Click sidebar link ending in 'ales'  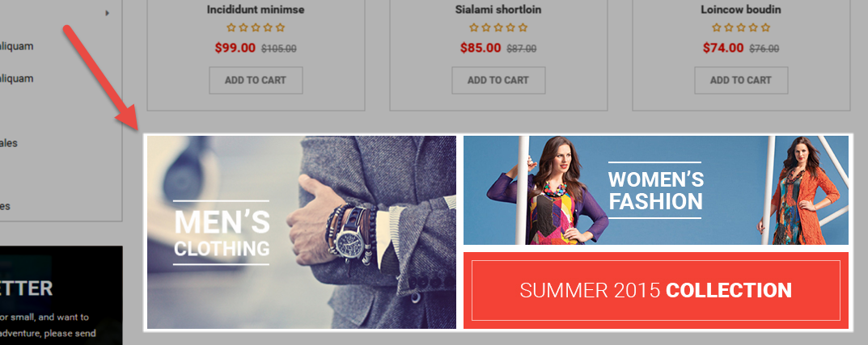[9, 143]
